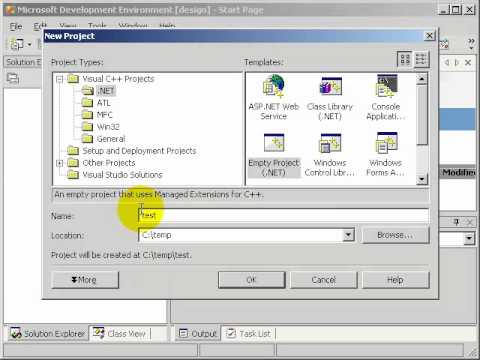The width and height of the screenshot is (480, 360).
Task: Select the Windows Forms Application template
Action: [x=386, y=155]
